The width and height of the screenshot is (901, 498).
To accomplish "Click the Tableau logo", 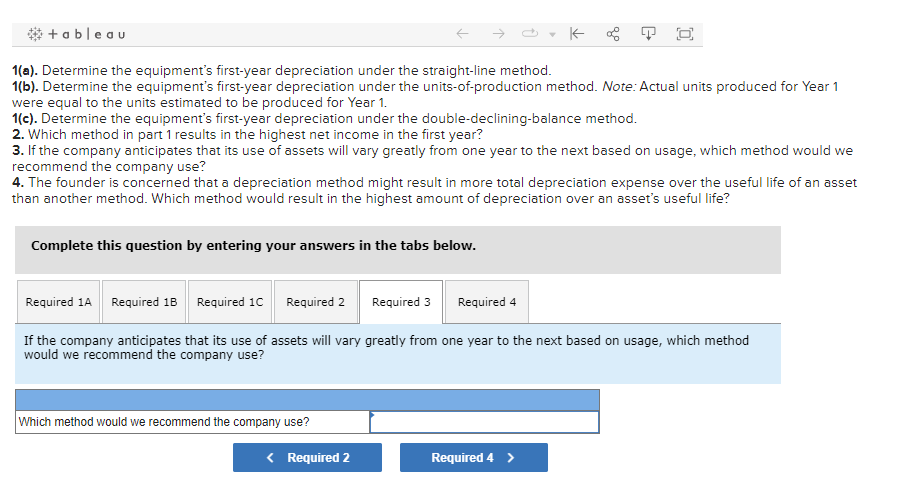I will click(76, 34).
